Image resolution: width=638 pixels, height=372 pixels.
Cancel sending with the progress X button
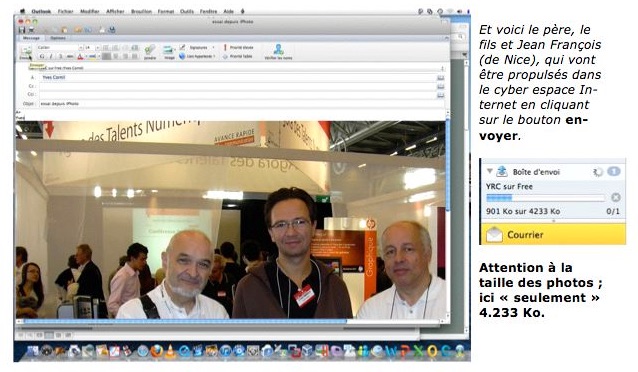tap(616, 197)
